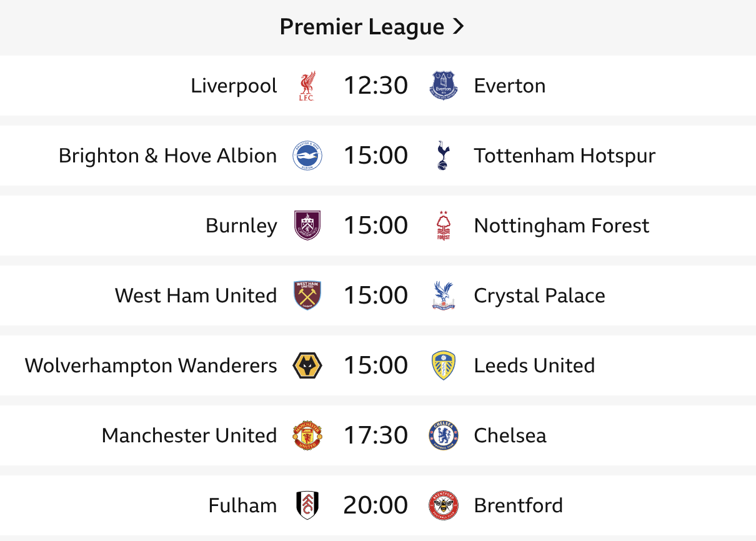756x541 pixels.
Task: Open the Fulham vs Brentford 20:00 match
Action: coord(378,505)
